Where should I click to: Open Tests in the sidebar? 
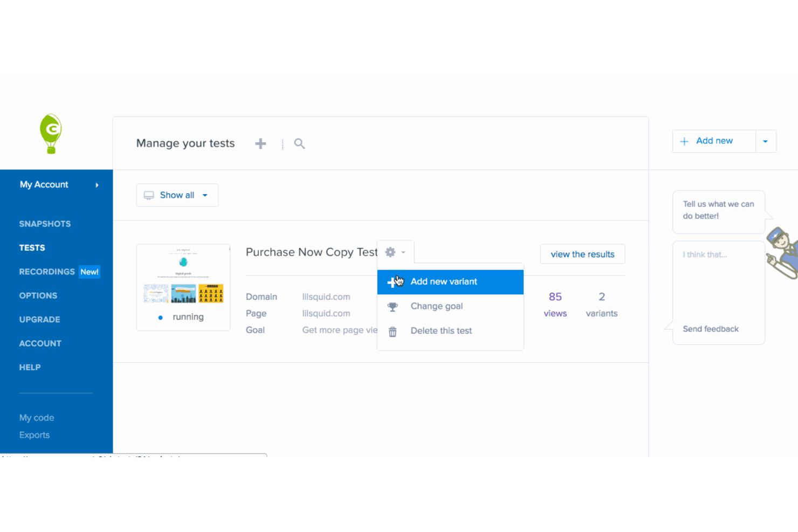coord(32,248)
